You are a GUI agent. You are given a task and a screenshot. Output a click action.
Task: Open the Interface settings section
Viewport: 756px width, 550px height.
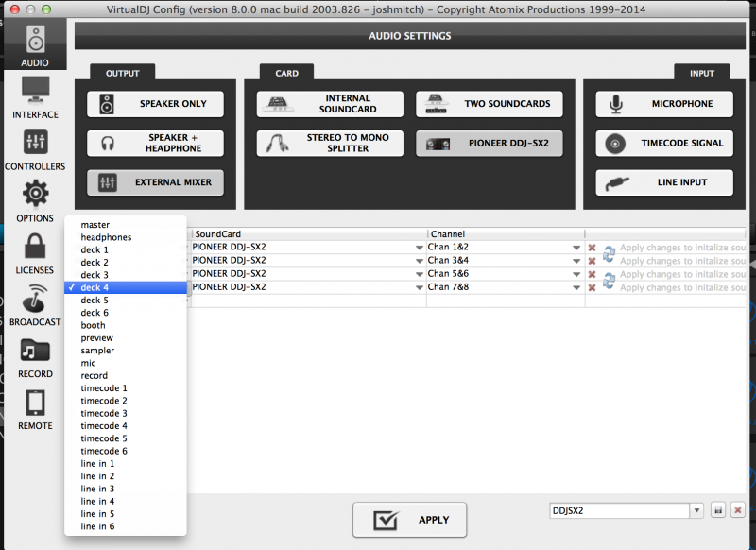click(35, 97)
